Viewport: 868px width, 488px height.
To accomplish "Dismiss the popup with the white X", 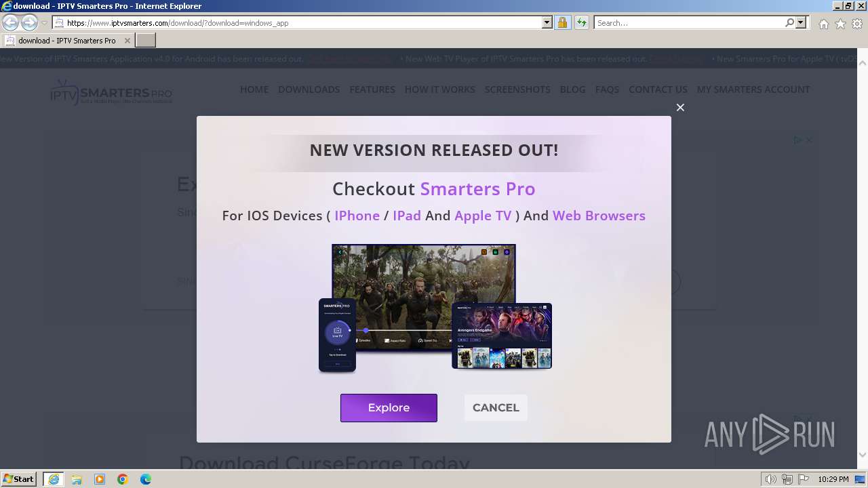I will click(680, 107).
